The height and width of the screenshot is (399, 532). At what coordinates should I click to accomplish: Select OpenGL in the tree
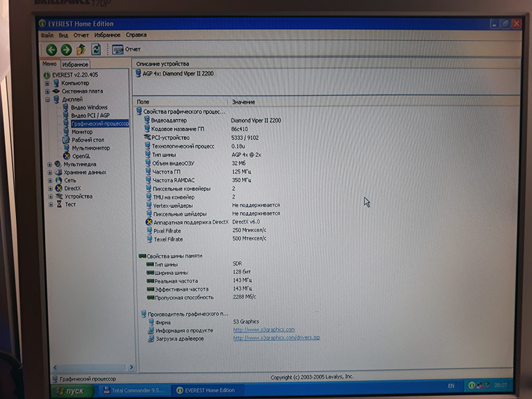pos(81,156)
